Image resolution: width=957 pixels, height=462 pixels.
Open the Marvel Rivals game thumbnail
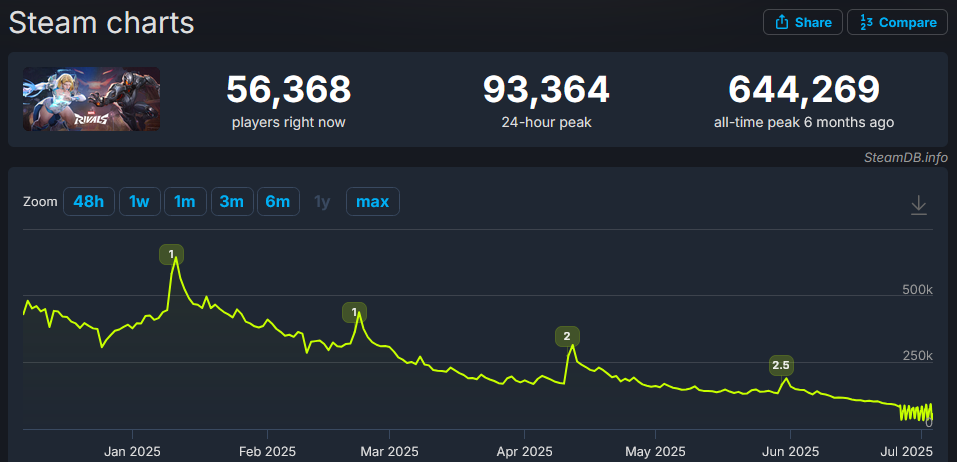pyautogui.click(x=92, y=99)
